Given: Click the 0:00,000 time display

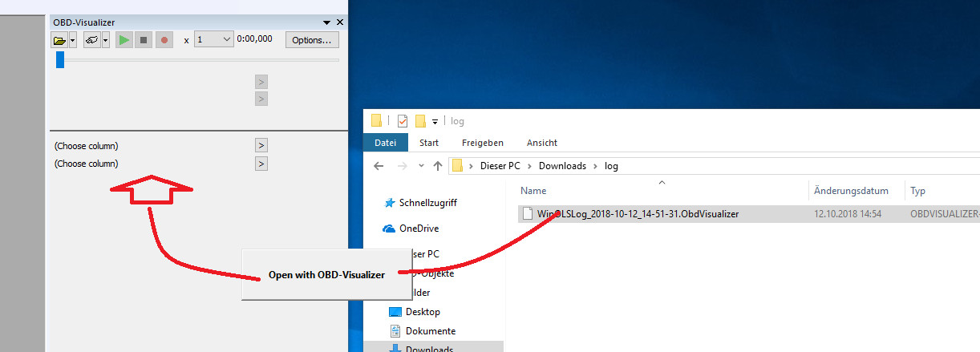Looking at the screenshot, I should click(255, 38).
